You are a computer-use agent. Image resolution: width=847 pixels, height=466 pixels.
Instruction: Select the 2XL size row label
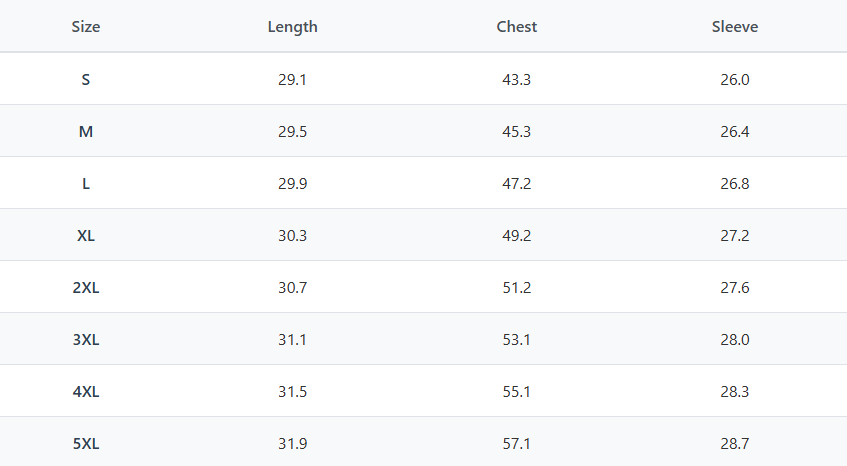pyautogui.click(x=86, y=287)
